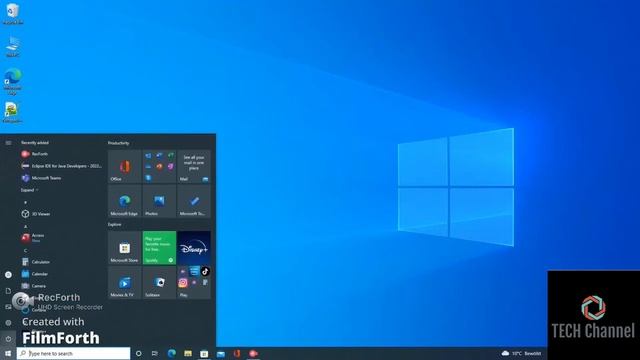Expand the Recently added list

[x=29, y=190]
